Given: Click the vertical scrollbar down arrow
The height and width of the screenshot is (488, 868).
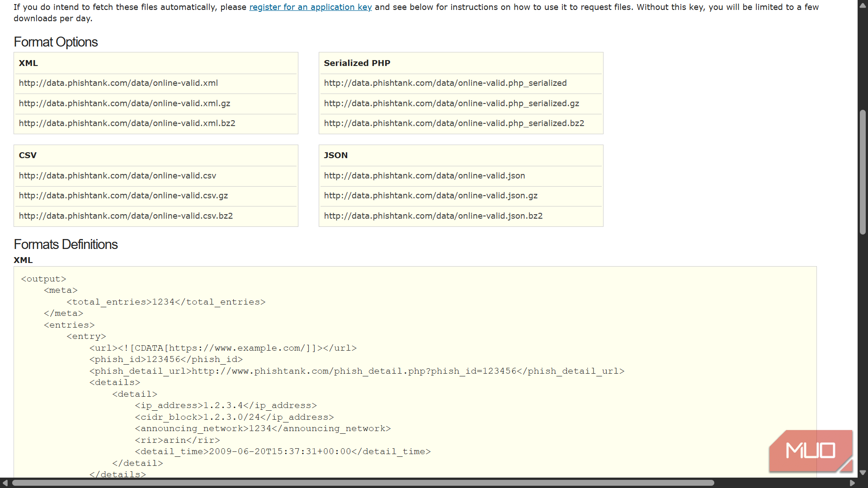Looking at the screenshot, I should pos(863,473).
